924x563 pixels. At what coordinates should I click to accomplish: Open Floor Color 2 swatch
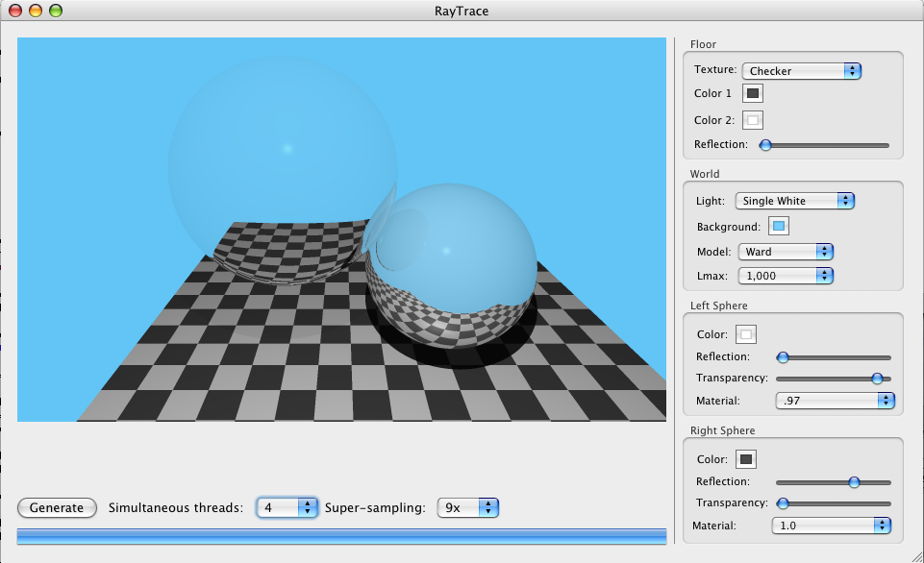point(753,120)
